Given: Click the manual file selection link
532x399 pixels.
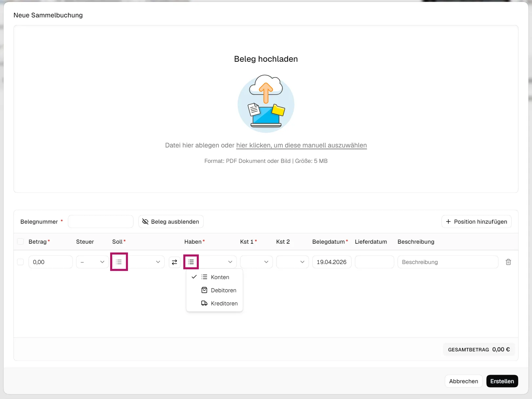Looking at the screenshot, I should 301,145.
